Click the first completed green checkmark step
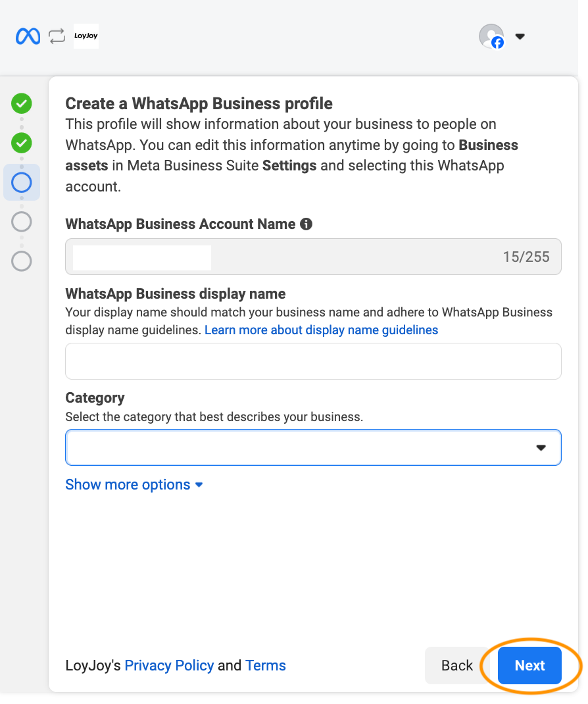 (x=21, y=104)
